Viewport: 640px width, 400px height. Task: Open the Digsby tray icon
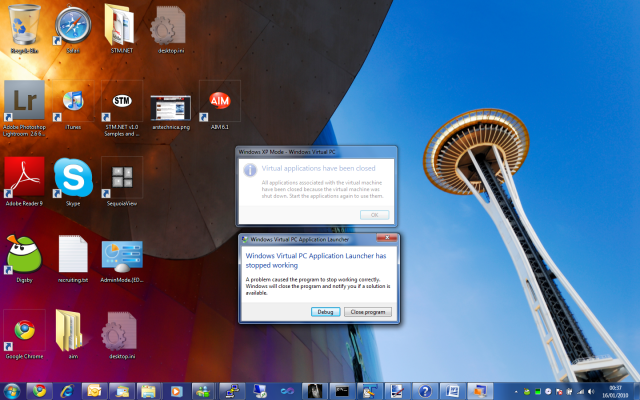pyautogui.click(x=527, y=392)
